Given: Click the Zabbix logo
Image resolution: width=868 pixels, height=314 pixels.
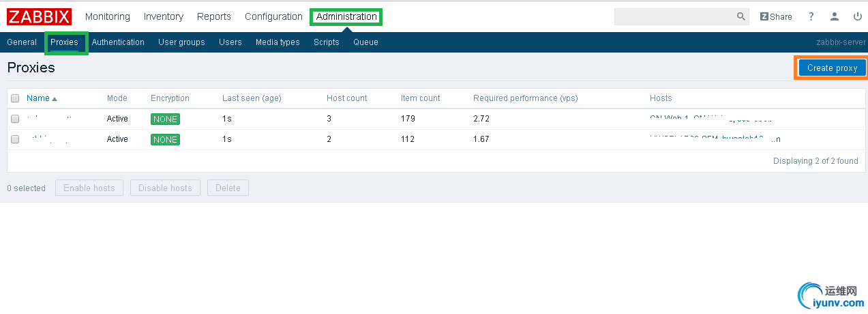Looking at the screenshot, I should click(x=40, y=16).
